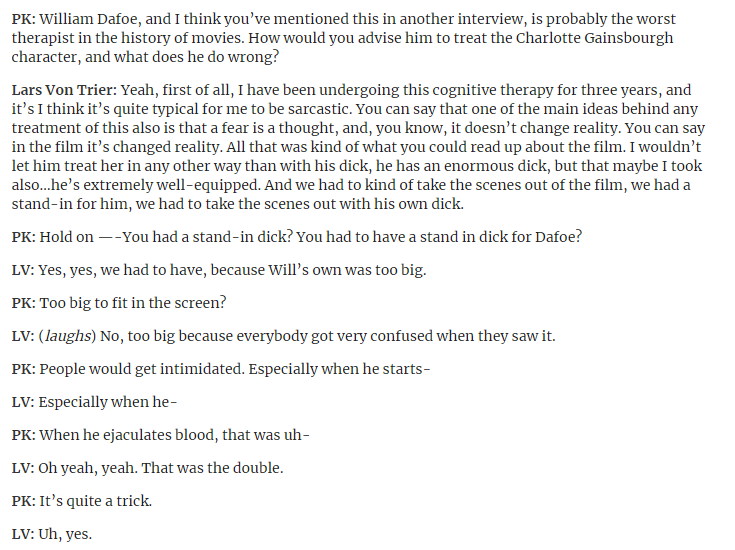735x550 pixels.
Task: Click the first bold "PK:" label at top
Action: (x=23, y=19)
